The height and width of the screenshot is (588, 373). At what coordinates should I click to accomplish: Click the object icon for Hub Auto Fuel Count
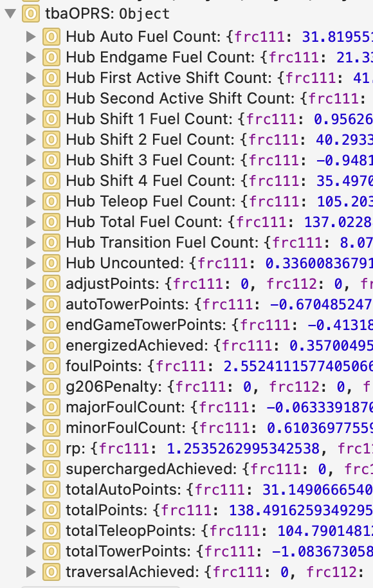pyautogui.click(x=51, y=37)
